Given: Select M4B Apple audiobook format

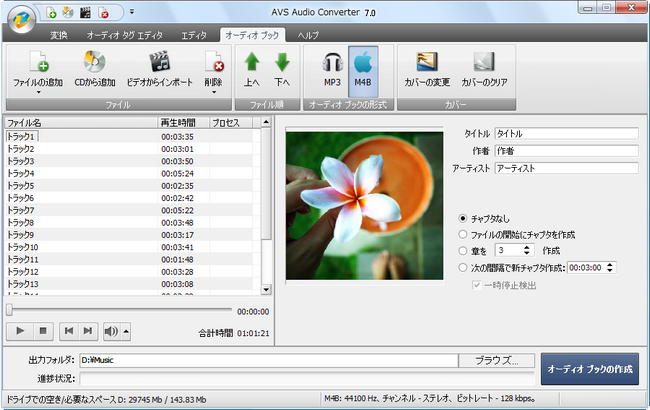Looking at the screenshot, I should pos(363,71).
